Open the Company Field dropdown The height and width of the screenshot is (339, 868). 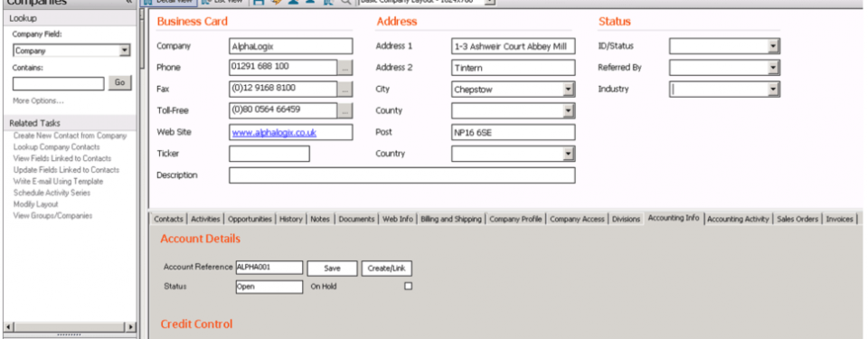coord(125,51)
